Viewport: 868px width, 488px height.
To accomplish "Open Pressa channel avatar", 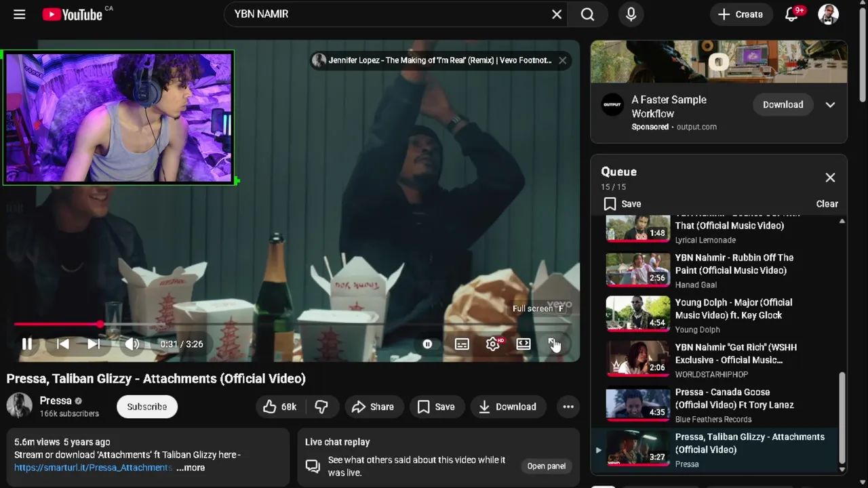I will [19, 406].
